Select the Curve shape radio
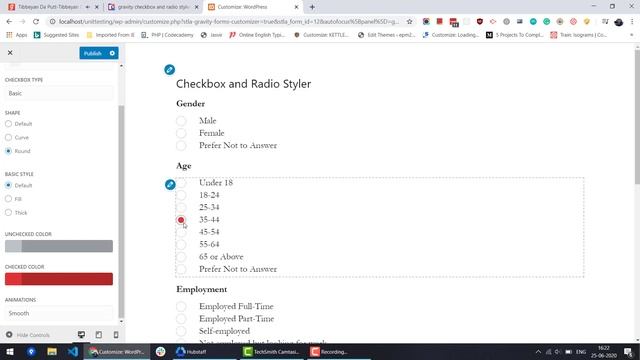This screenshot has width=640, height=360. pyautogui.click(x=9, y=138)
